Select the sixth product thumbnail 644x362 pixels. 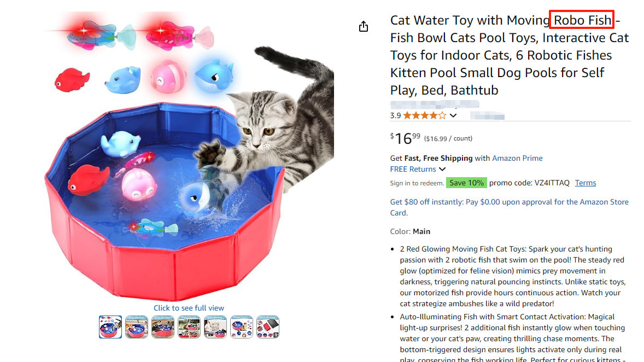[242, 327]
